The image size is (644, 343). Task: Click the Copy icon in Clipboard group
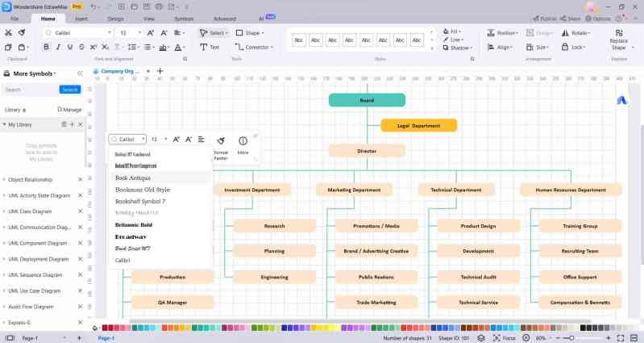point(8,48)
